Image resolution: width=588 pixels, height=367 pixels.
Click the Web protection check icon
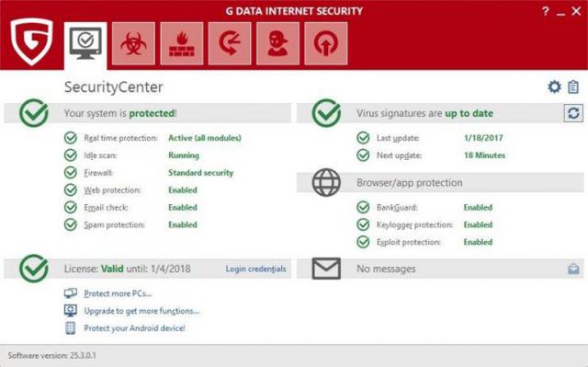(x=71, y=189)
